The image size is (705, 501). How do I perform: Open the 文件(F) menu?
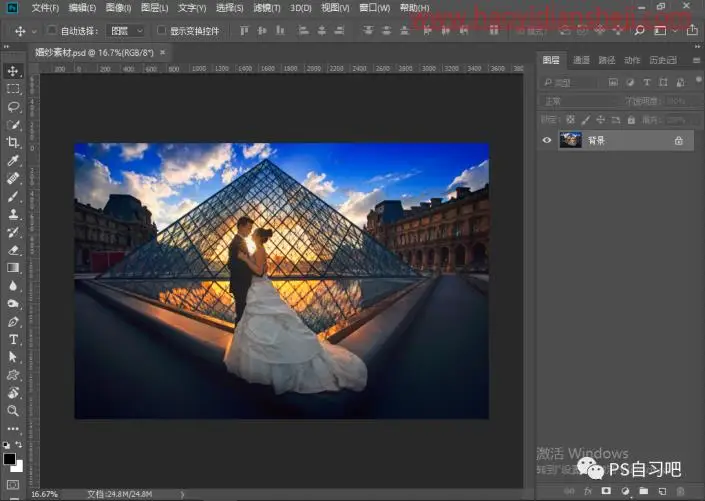pos(45,8)
